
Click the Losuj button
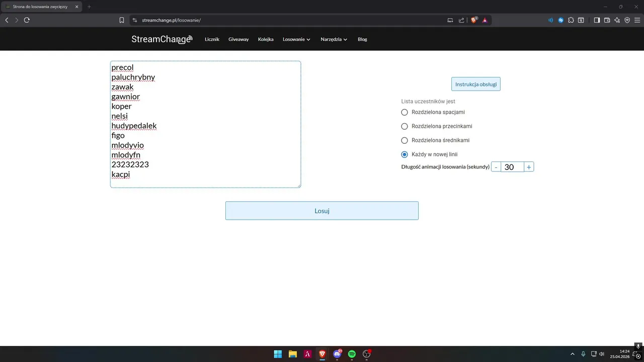point(322,211)
